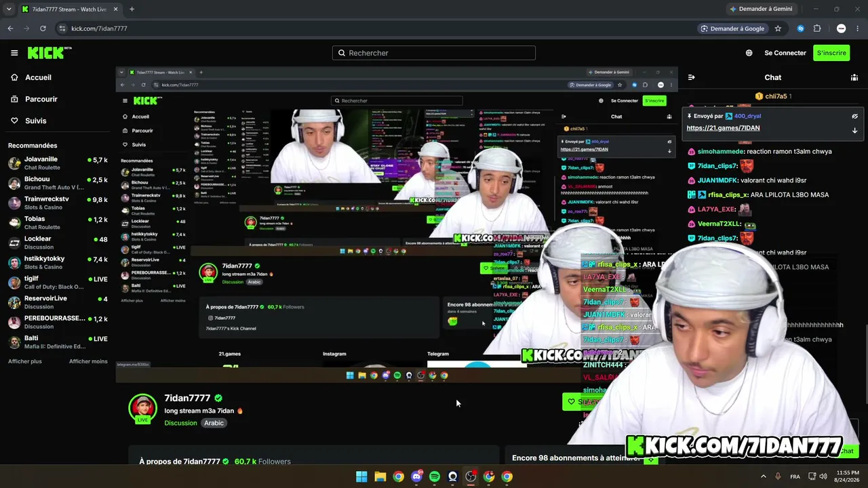Focus the Rechercher search field
Screen dimensions: 868x488
(x=434, y=53)
